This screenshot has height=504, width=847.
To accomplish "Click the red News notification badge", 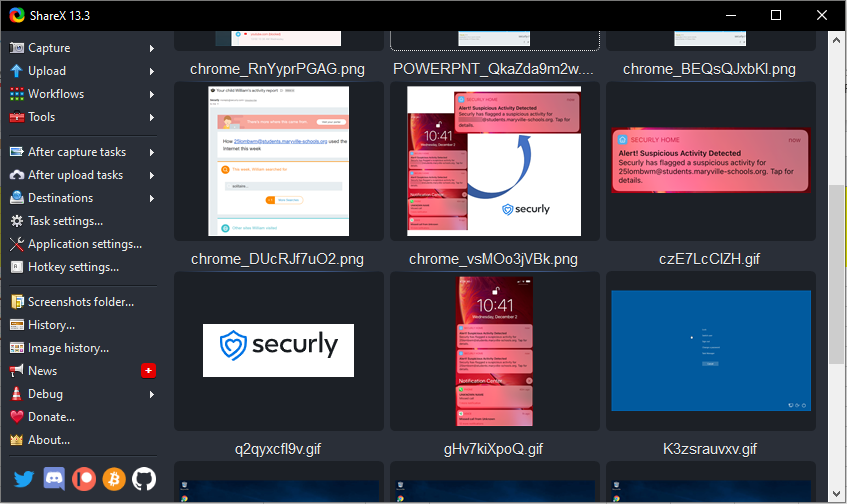I will pos(149,371).
